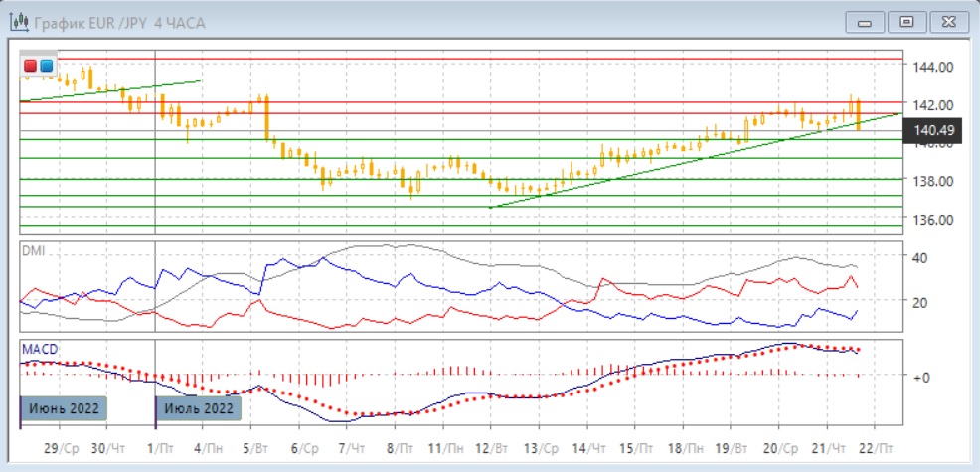Select the MACD indicator label
The width and height of the screenshot is (980, 472).
[x=38, y=349]
